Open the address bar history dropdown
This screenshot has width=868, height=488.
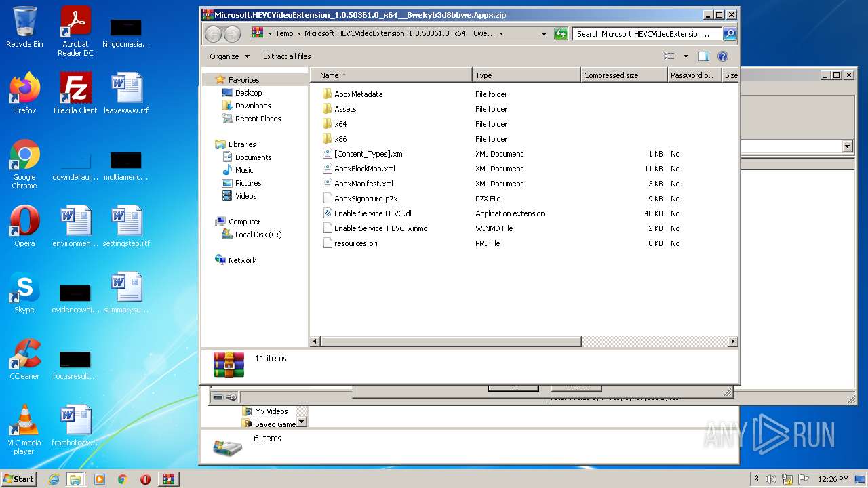click(x=544, y=33)
